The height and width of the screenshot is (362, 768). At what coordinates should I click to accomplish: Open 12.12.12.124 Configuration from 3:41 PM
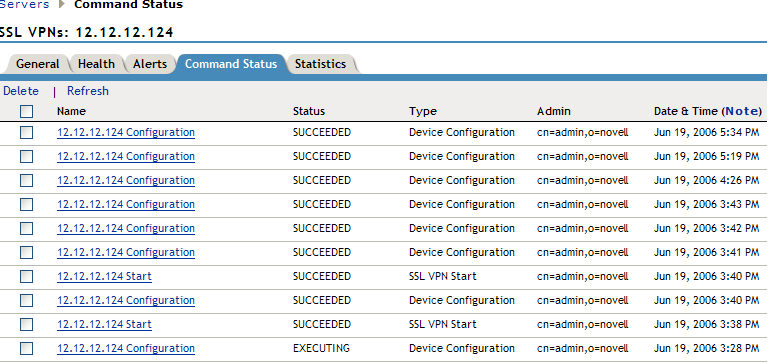126,252
